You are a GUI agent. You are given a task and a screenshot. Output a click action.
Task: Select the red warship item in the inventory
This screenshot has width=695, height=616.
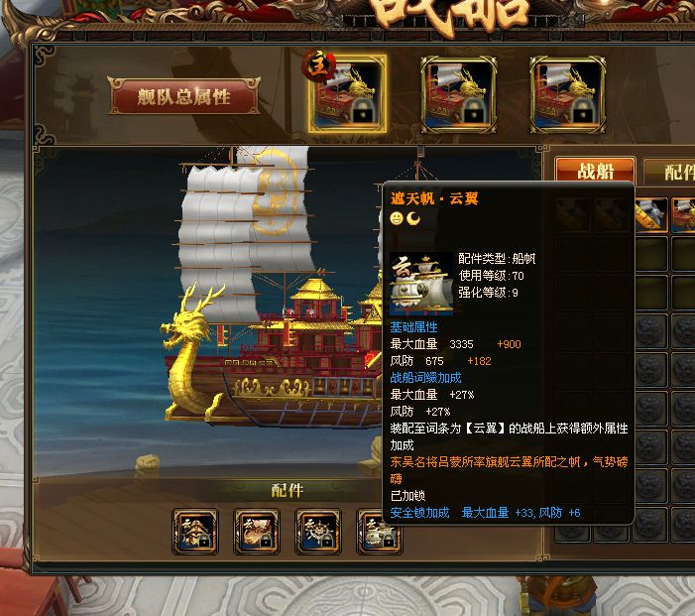coord(683,214)
